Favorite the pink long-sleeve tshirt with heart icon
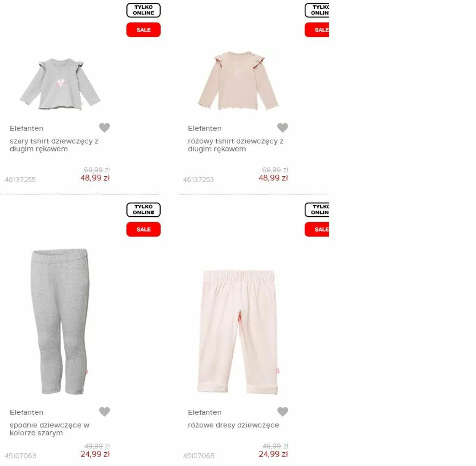476x466 pixels. point(283,128)
